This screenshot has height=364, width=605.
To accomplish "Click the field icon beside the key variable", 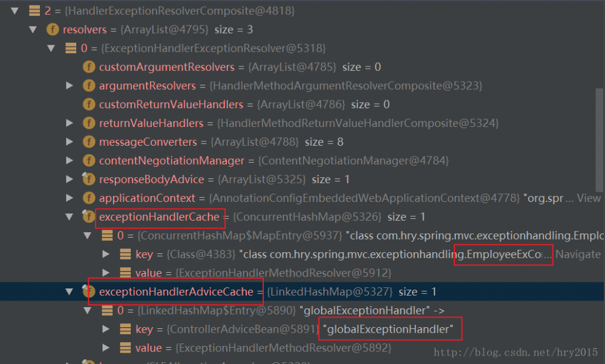I will click(125, 254).
